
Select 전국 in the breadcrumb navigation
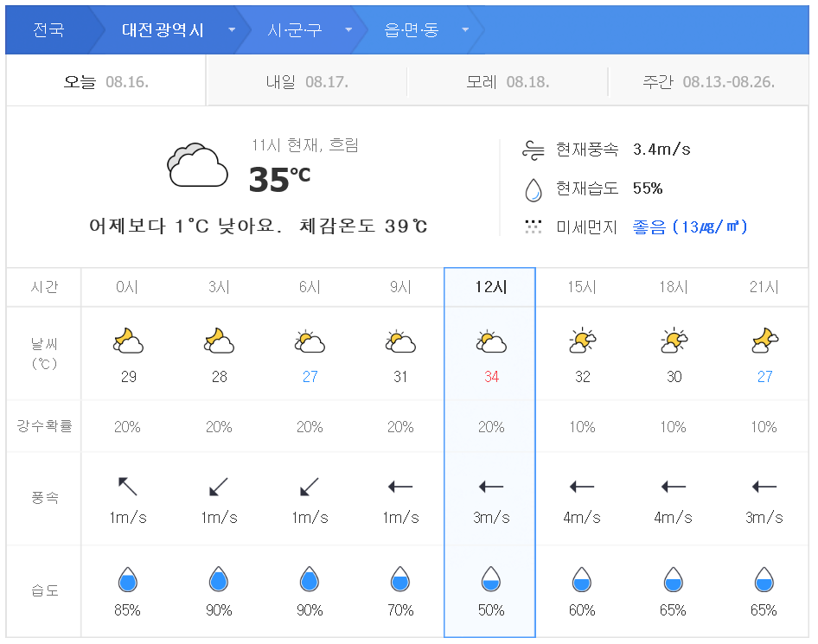(x=49, y=29)
